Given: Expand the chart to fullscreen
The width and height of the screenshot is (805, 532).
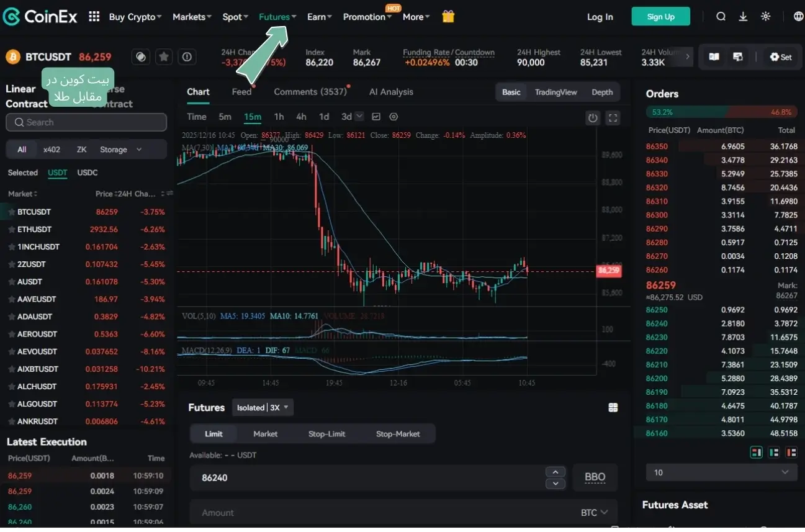Looking at the screenshot, I should pyautogui.click(x=613, y=118).
